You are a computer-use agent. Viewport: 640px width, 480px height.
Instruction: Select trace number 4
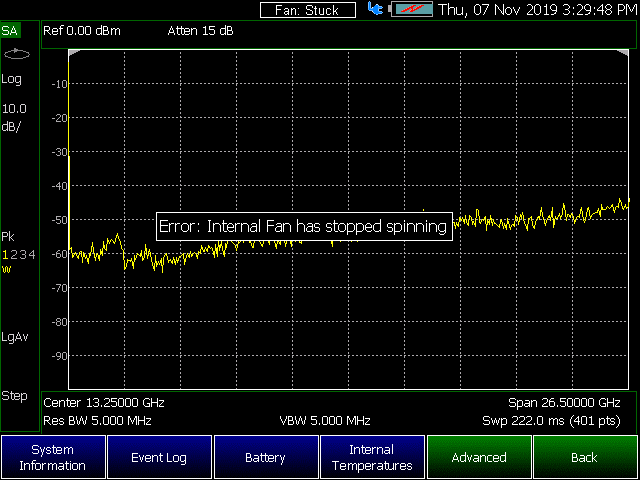pos(32,255)
